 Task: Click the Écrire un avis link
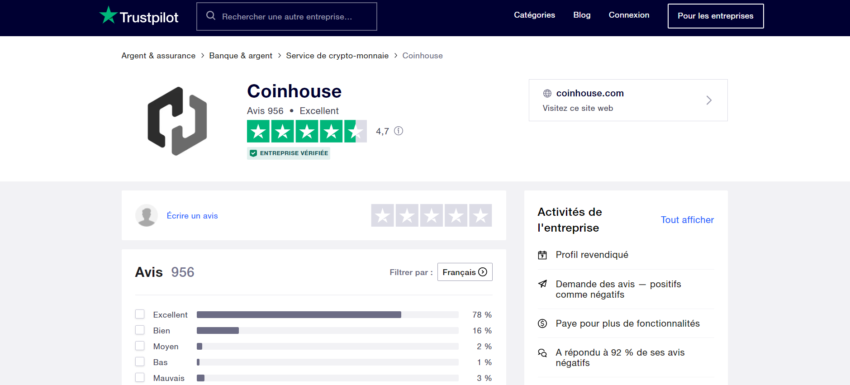[192, 216]
